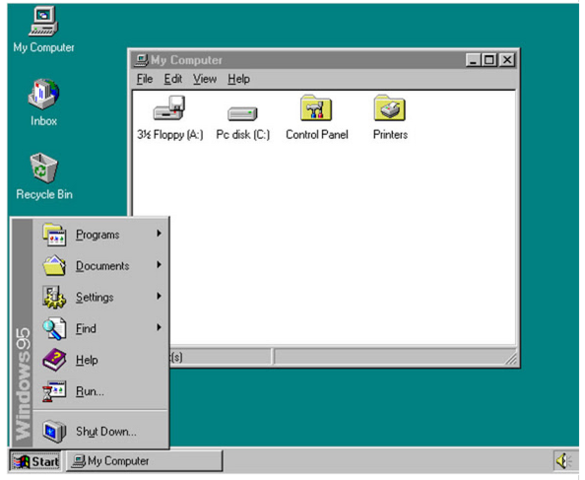Screen dimensions: 585x480
Task: Open the Settings submenu in Start menu
Action: [101, 297]
